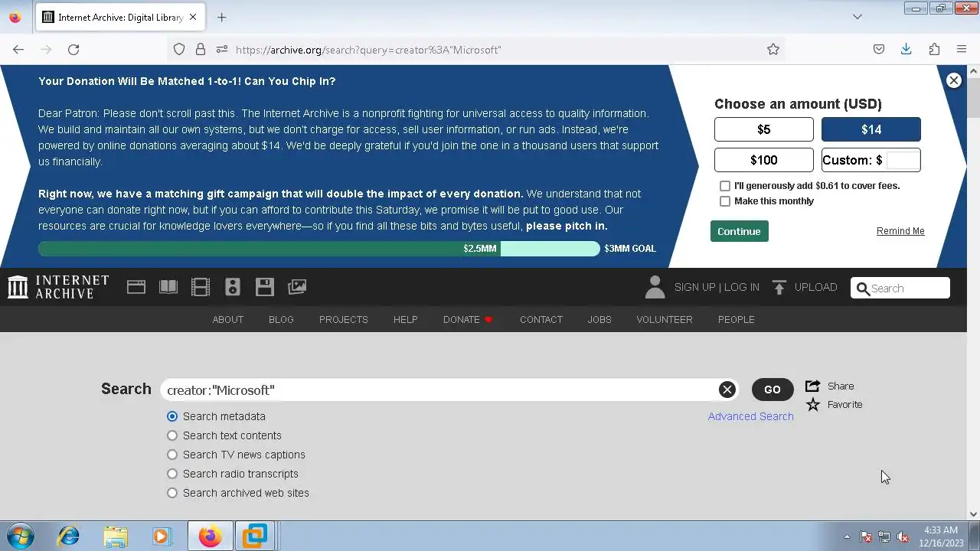Open Firefox extensions icon
This screenshot has width=980, height=551.
pyautogui.click(x=934, y=49)
